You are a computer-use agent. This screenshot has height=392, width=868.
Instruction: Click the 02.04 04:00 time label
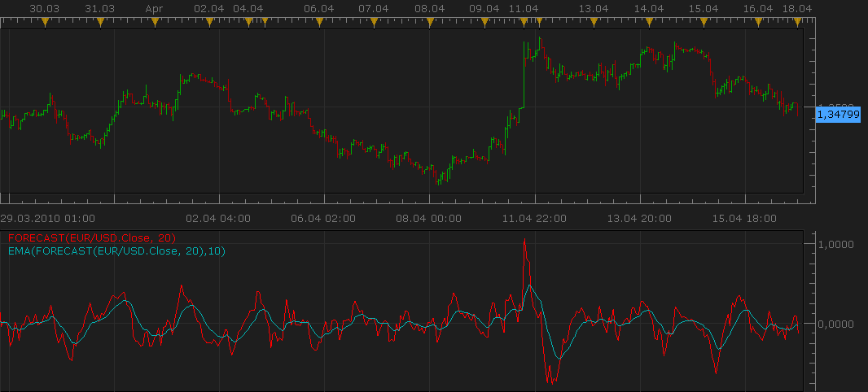(218, 219)
